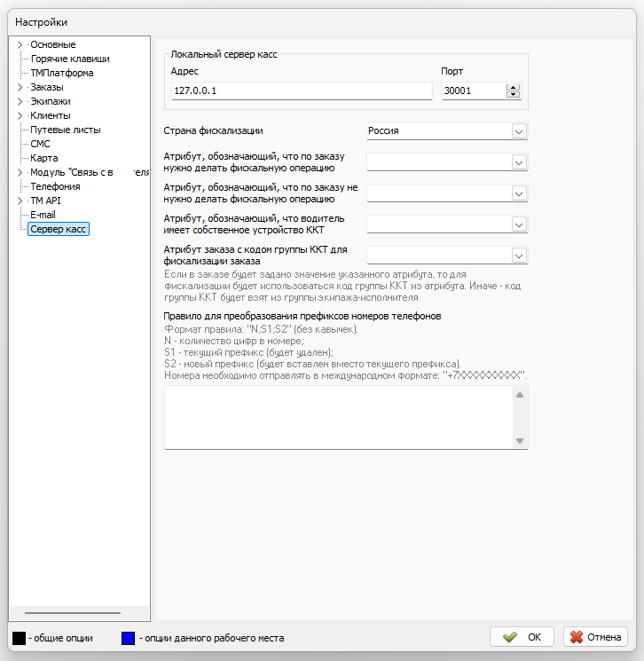Screen dimensions: 644x661
Task: Expand the Клиенты tree node
Action: click(x=20, y=115)
